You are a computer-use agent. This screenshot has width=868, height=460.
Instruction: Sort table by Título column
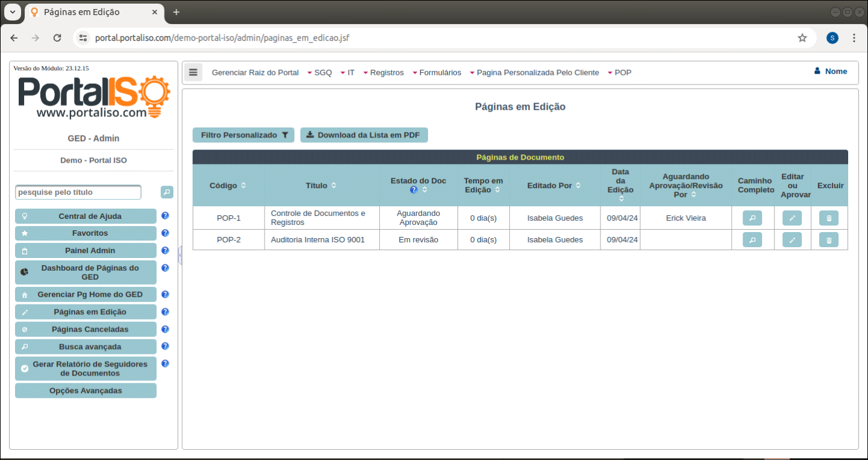[333, 186]
